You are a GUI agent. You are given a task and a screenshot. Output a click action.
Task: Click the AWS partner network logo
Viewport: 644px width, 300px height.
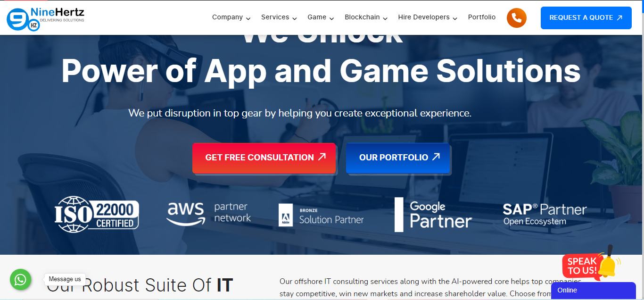(x=209, y=214)
